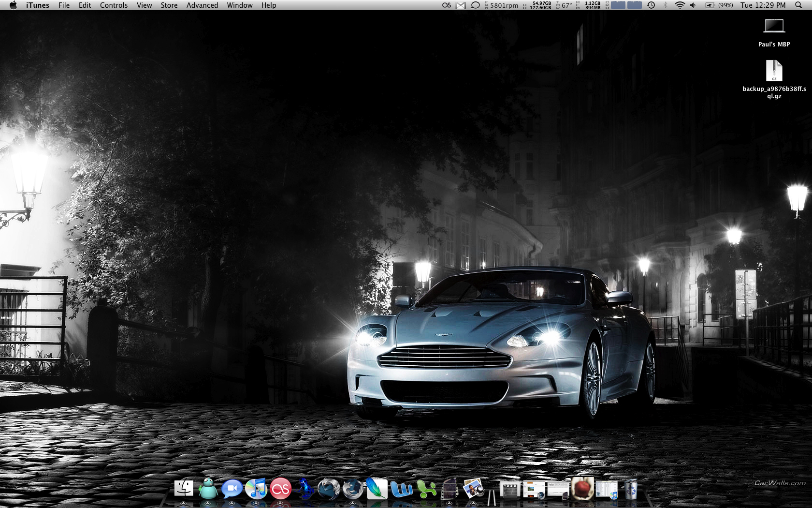Screen dimensions: 812x508
Task: Open the Trash in the dock
Action: coord(631,489)
